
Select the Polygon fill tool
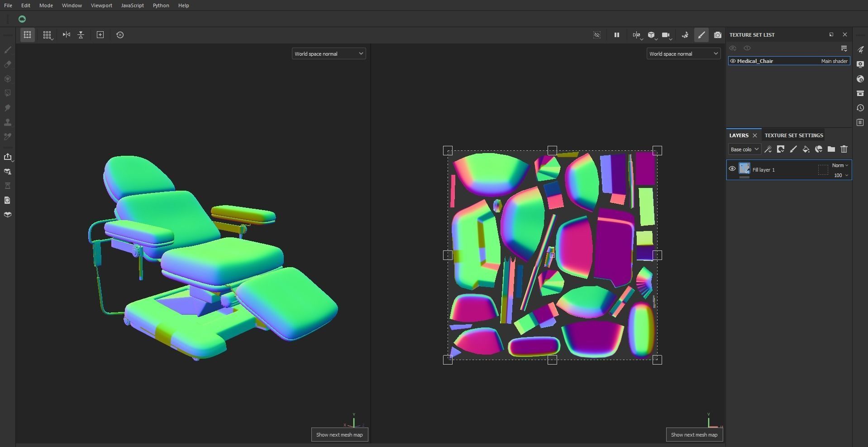pos(8,93)
